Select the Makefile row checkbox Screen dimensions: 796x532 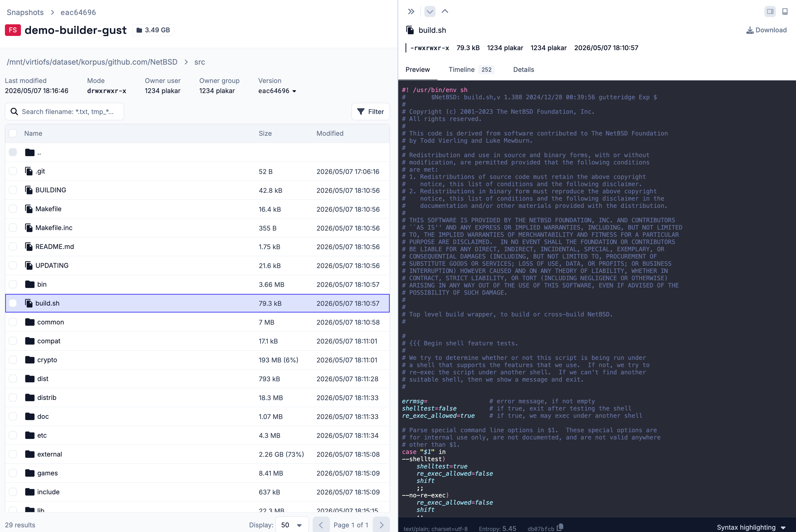click(13, 209)
